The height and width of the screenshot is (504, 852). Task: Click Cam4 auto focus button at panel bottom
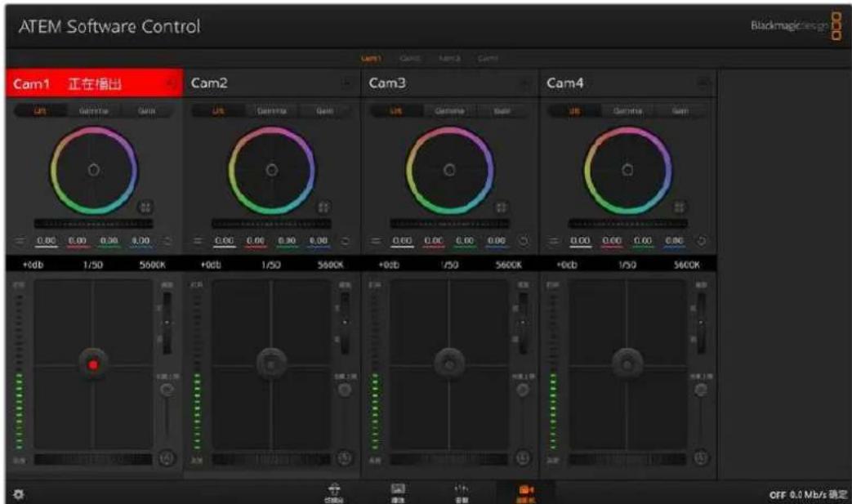point(701,457)
